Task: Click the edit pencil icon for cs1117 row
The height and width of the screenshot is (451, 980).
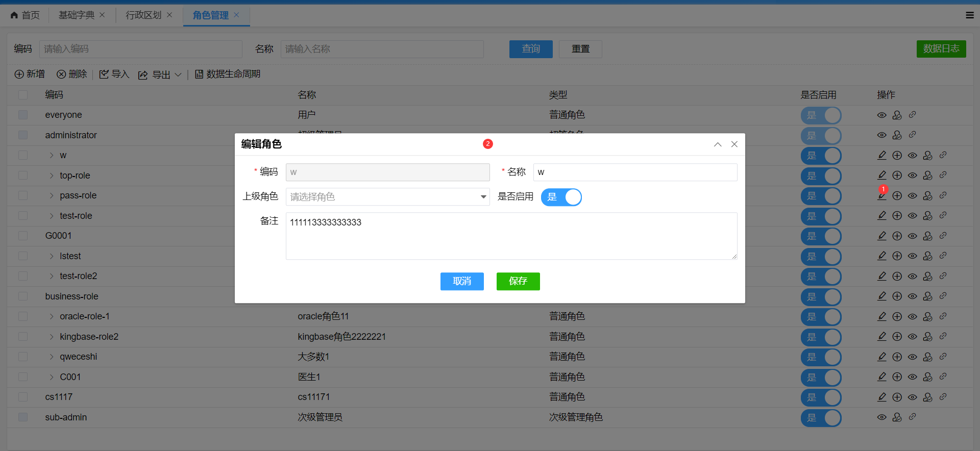Action: coord(881,397)
